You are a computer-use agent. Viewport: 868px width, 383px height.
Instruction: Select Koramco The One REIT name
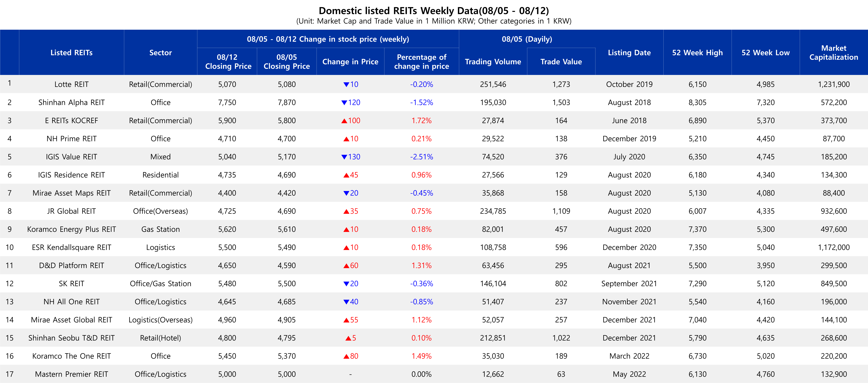coord(71,356)
